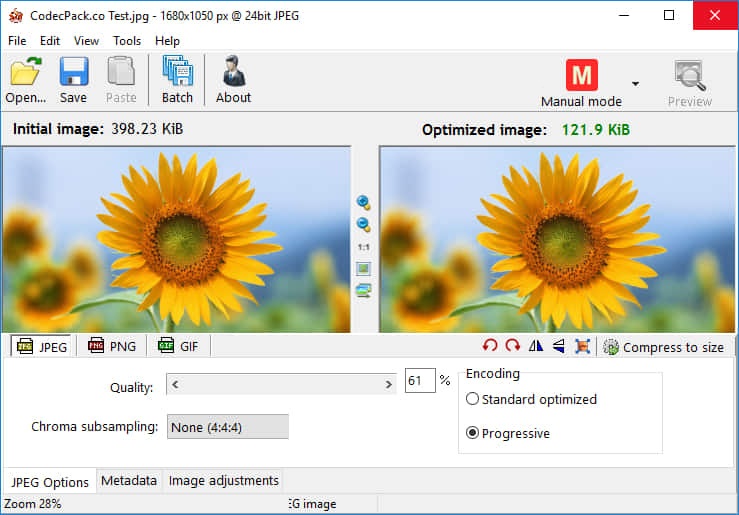Zoom in using the top magnifier icon
The image size is (739, 515).
(x=363, y=202)
